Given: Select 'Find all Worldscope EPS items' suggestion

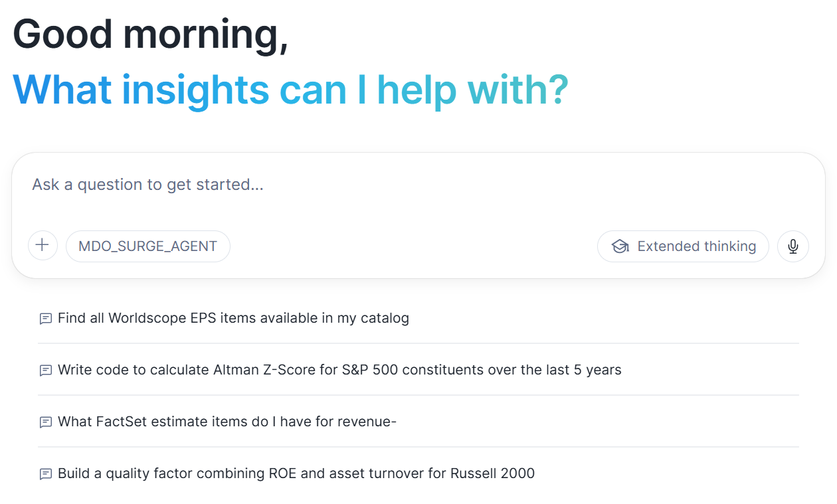Looking at the screenshot, I should [233, 318].
